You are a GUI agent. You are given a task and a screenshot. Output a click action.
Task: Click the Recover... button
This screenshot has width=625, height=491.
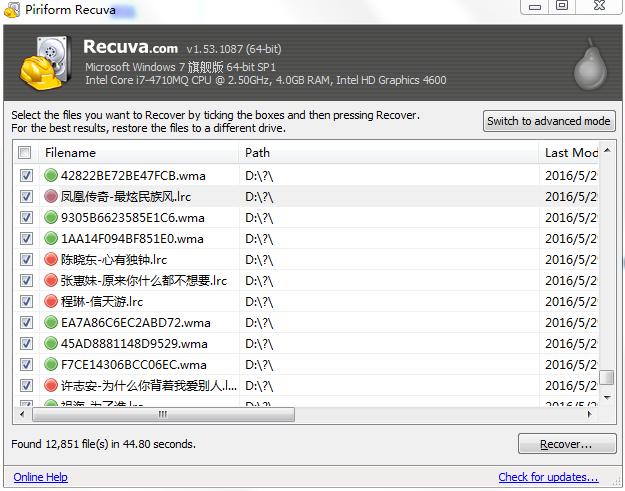[567, 444]
